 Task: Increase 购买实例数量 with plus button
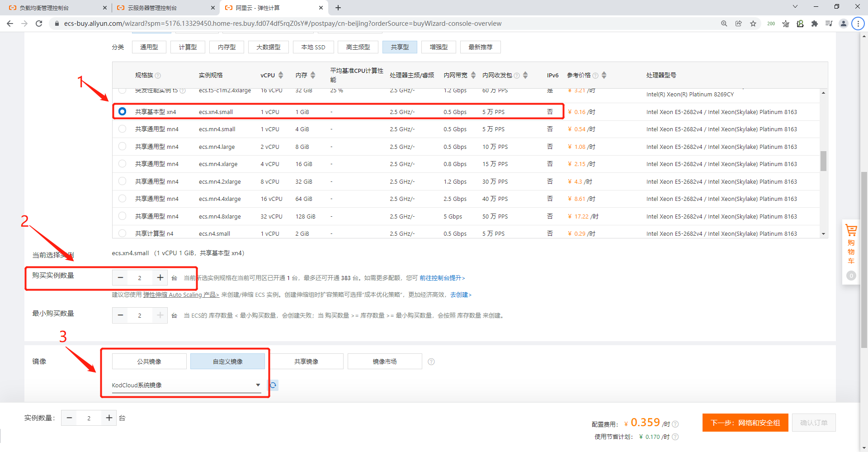160,277
